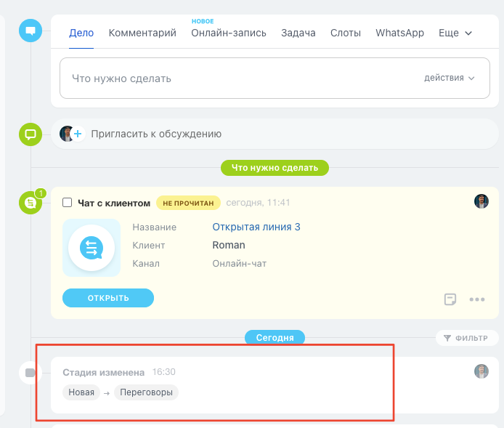Click the large online-chat channel icon

click(92, 248)
